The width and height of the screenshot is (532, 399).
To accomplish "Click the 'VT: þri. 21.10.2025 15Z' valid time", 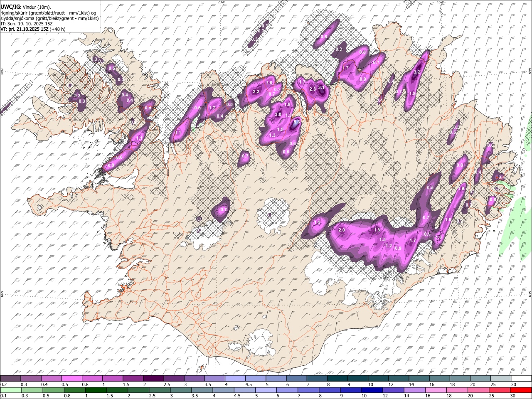I will pos(25,29).
